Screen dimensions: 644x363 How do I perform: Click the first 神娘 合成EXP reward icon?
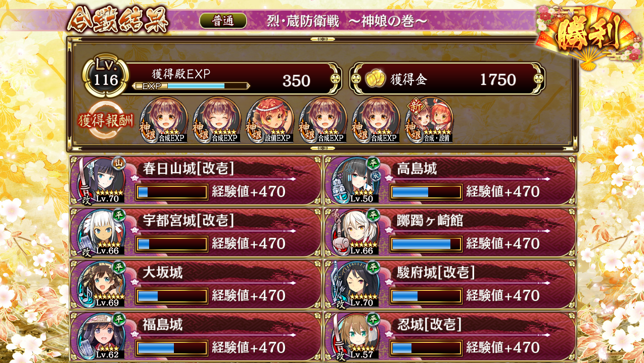(x=164, y=120)
